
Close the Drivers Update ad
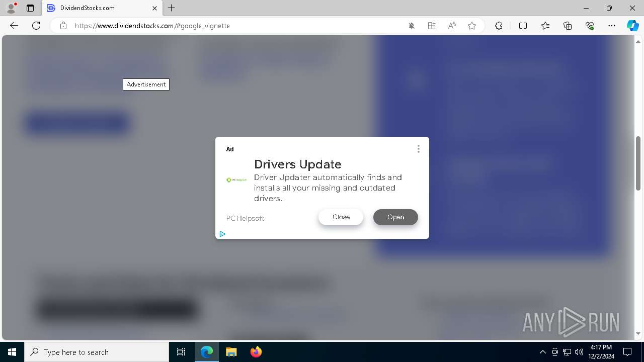click(341, 217)
